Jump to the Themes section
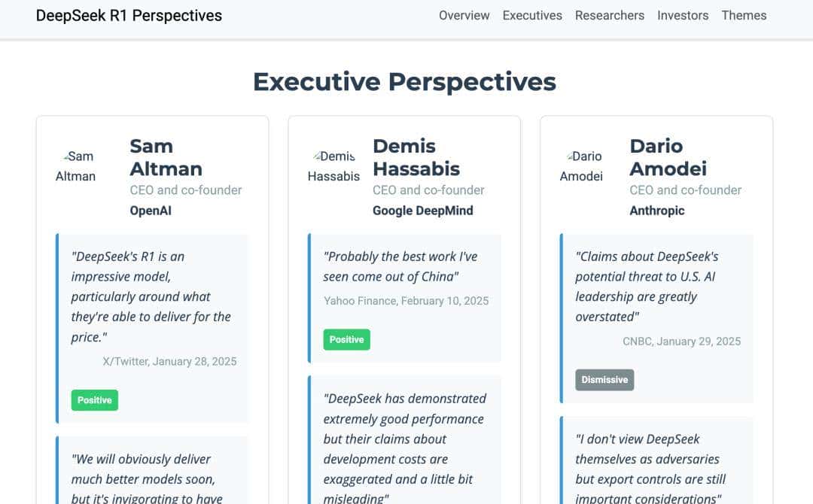 click(x=744, y=15)
